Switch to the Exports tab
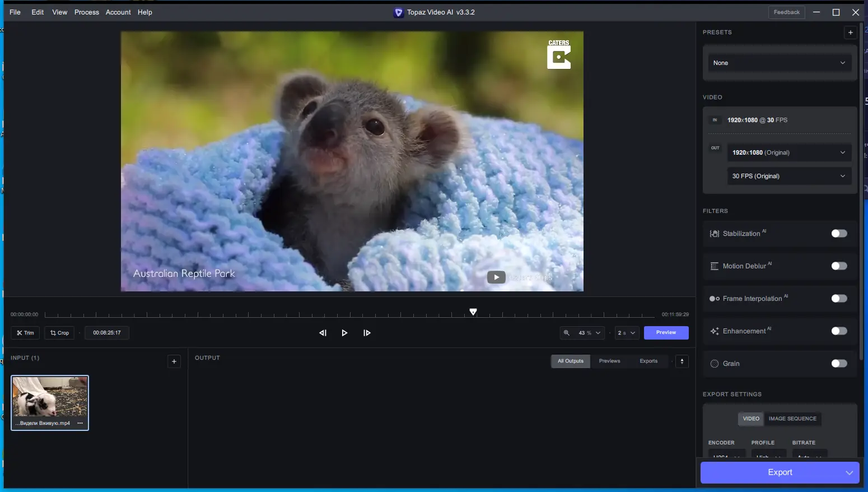The width and height of the screenshot is (868, 492). coord(648,361)
